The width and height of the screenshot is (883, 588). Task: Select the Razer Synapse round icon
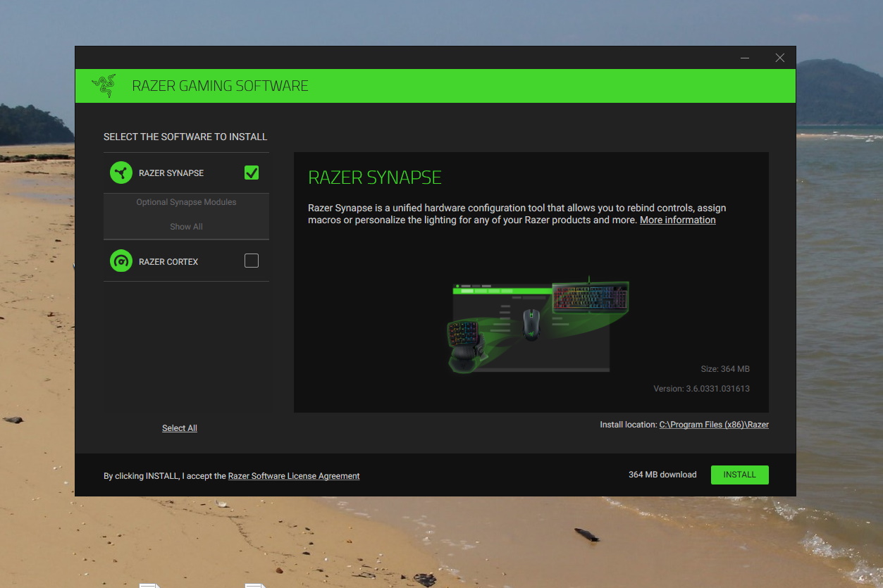point(121,173)
